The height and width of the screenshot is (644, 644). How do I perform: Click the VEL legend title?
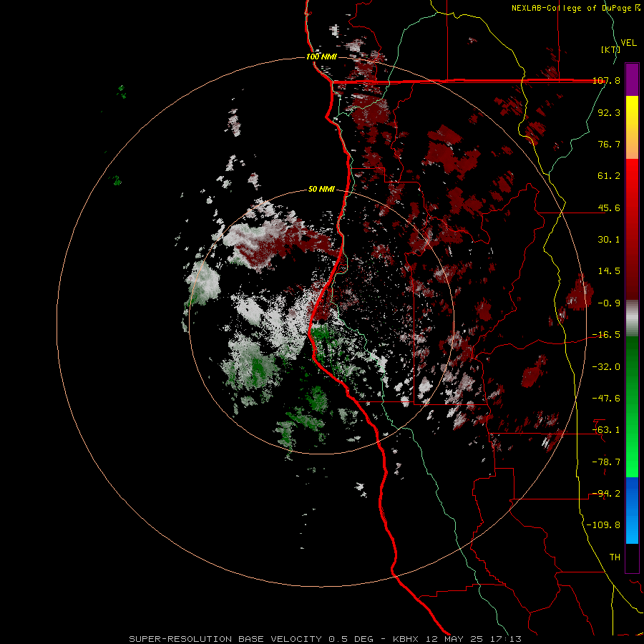pos(628,43)
